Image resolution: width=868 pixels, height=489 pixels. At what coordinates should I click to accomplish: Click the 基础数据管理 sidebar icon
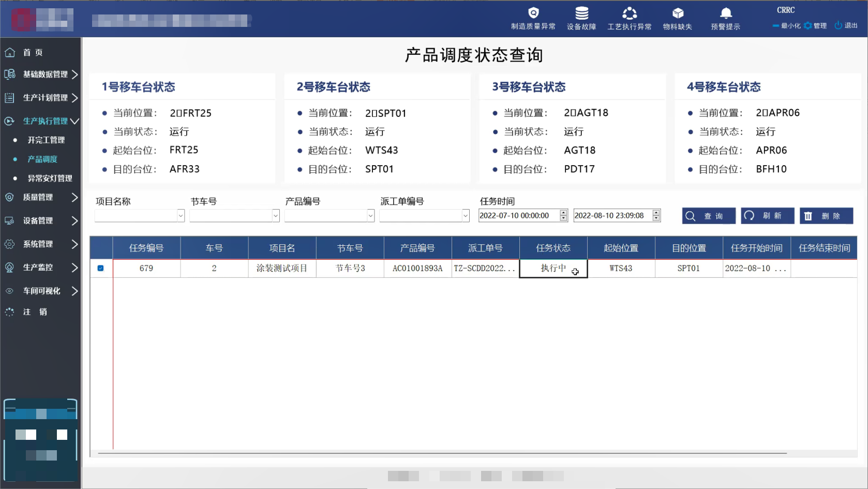[10, 74]
